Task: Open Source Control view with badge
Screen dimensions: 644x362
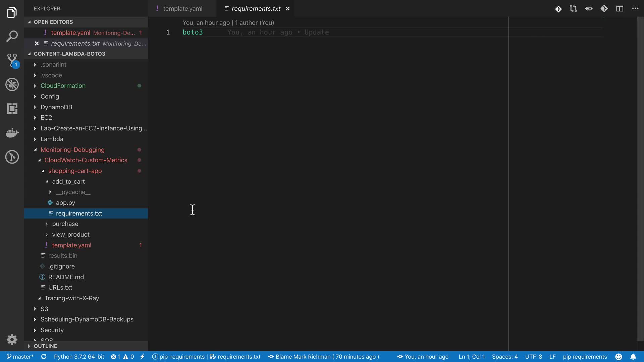Action: (x=12, y=60)
